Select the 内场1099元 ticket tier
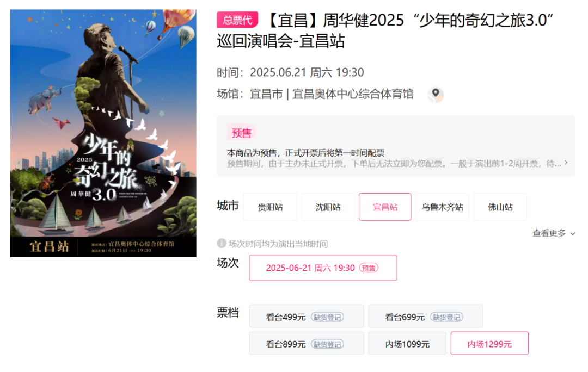This screenshot has height=372, width=588. (407, 343)
